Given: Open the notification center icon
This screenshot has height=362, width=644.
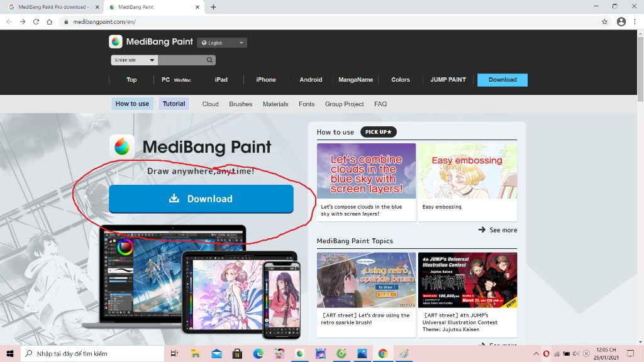Looking at the screenshot, I should tap(630, 353).
